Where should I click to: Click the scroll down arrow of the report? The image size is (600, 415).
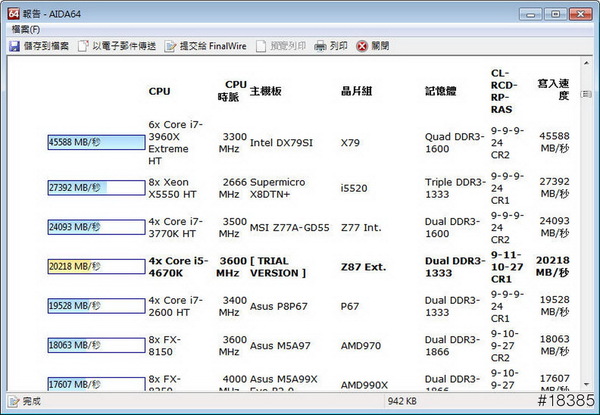coord(585,385)
